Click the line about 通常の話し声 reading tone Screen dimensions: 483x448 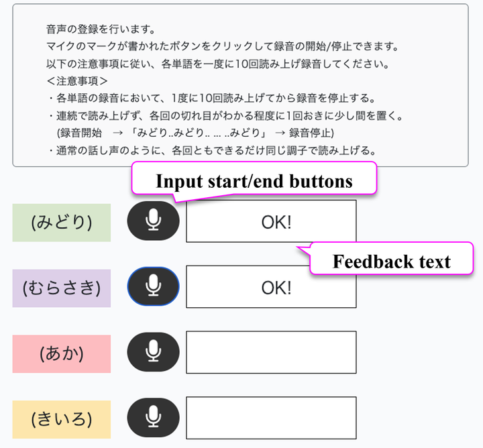[x=212, y=151]
